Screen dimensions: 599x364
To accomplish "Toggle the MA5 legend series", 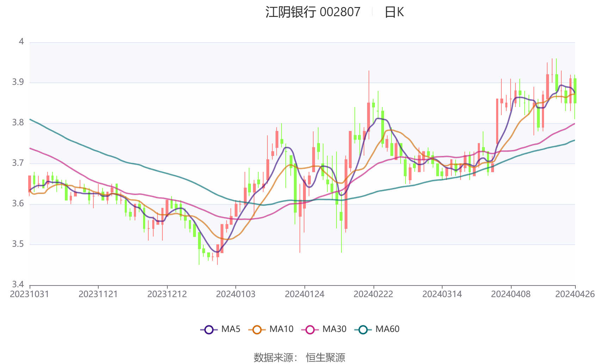I will tap(220, 330).
